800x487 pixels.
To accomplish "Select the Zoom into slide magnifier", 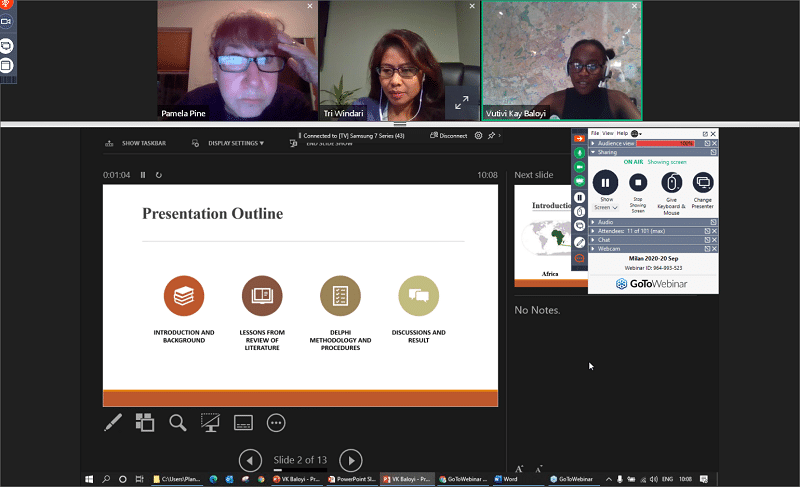I will coord(178,422).
